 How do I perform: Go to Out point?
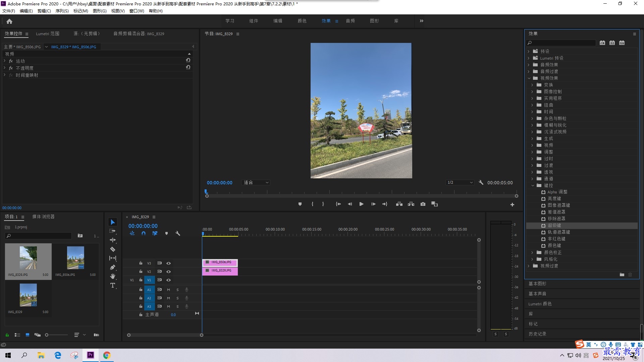click(x=385, y=204)
